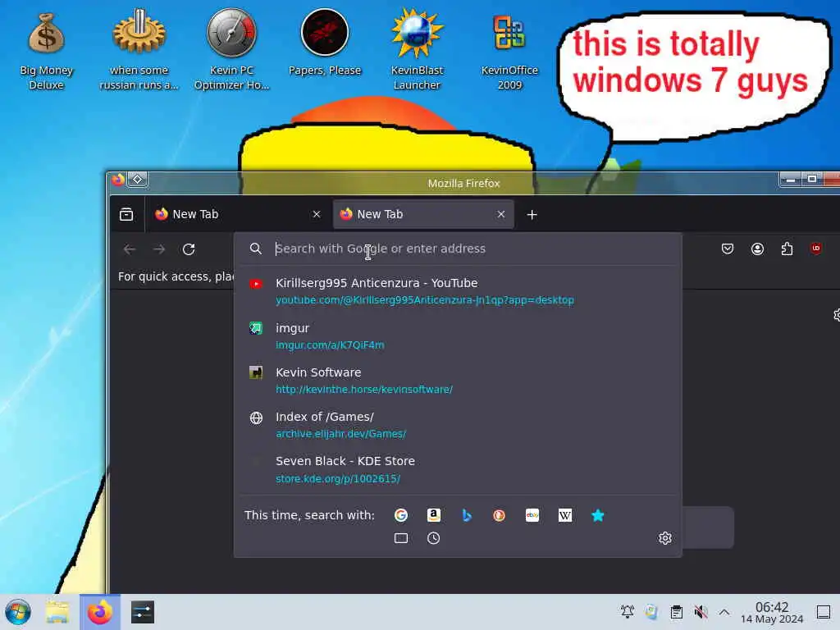This screenshot has height=630, width=840.
Task: Open file manager from taskbar
Action: [57, 612]
